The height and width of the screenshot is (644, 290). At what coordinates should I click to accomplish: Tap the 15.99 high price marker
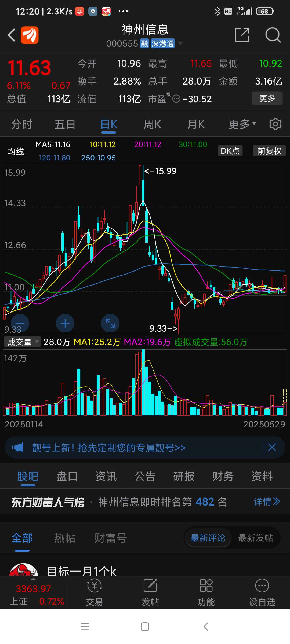coord(160,171)
